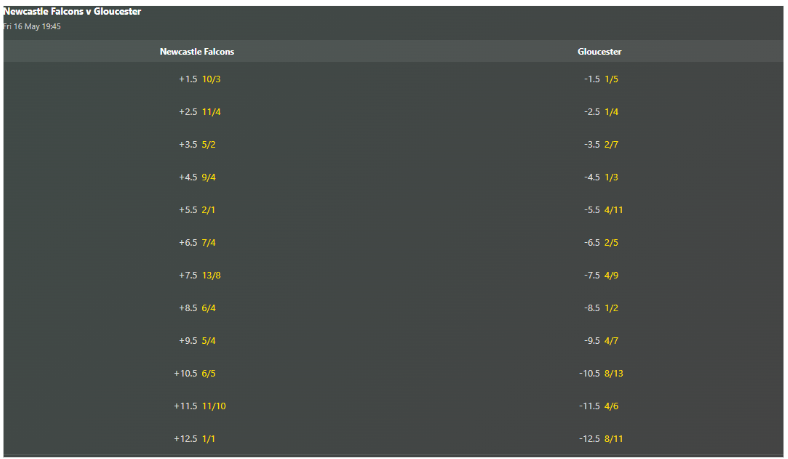Viewport: 788px width, 459px height.
Task: Add Gloucester -9.5 at 4/7
Action: tap(601, 340)
